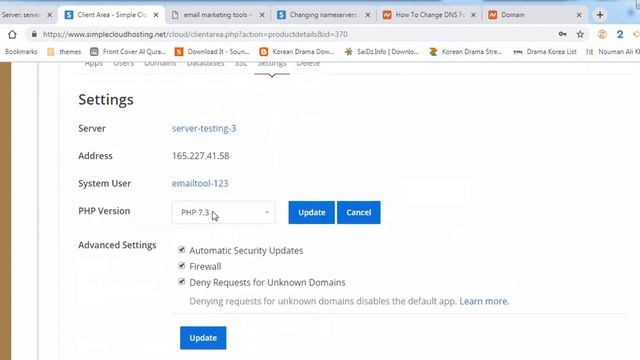Switch to the Domain browser tab
640x360 pixels.
[x=535, y=15]
